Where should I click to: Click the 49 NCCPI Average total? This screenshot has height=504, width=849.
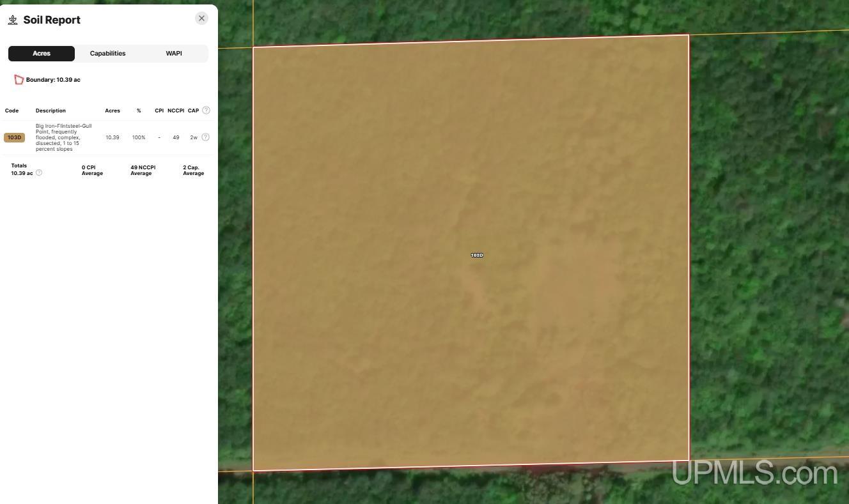pos(143,171)
